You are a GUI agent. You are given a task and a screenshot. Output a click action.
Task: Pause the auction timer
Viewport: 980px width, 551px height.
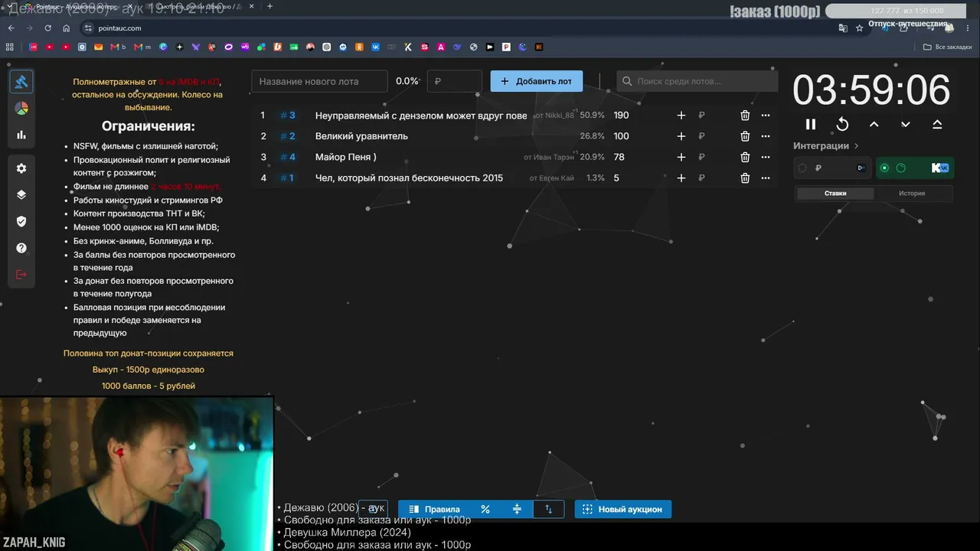click(811, 124)
